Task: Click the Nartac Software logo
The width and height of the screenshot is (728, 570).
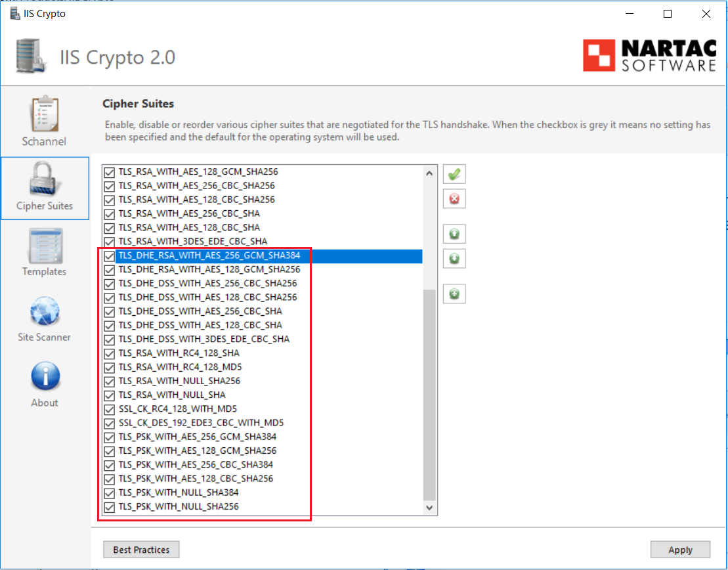Action: [649, 56]
